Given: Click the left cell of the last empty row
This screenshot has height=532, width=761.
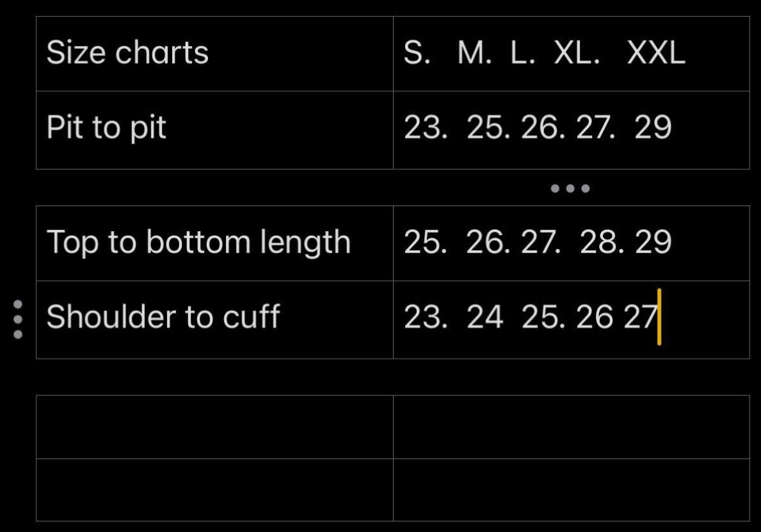Looking at the screenshot, I should [x=214, y=489].
